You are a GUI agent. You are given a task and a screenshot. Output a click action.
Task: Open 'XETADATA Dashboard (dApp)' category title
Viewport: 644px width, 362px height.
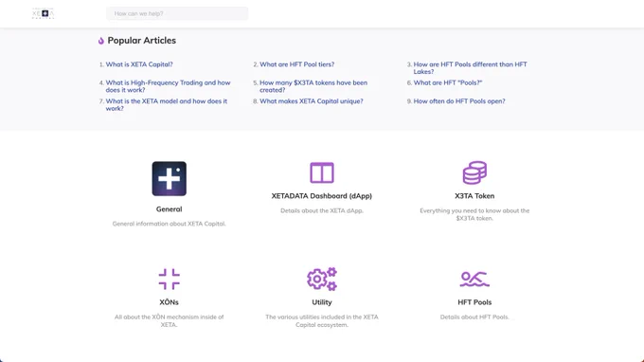[x=322, y=196]
